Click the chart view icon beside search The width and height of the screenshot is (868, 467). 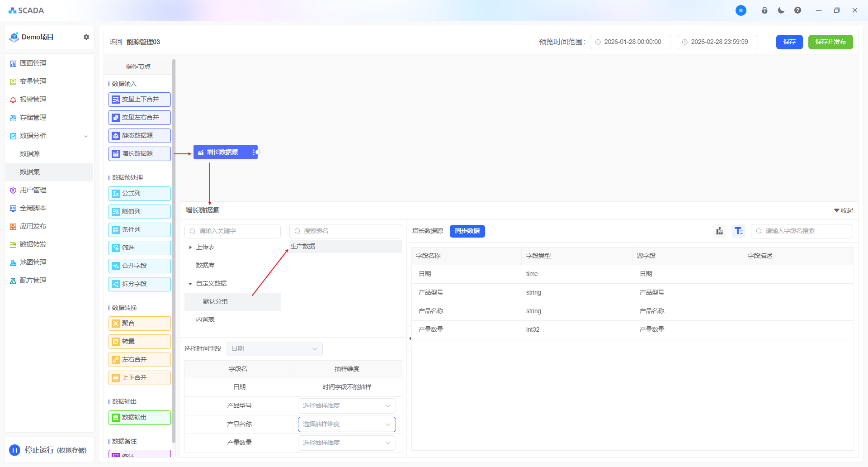point(720,231)
